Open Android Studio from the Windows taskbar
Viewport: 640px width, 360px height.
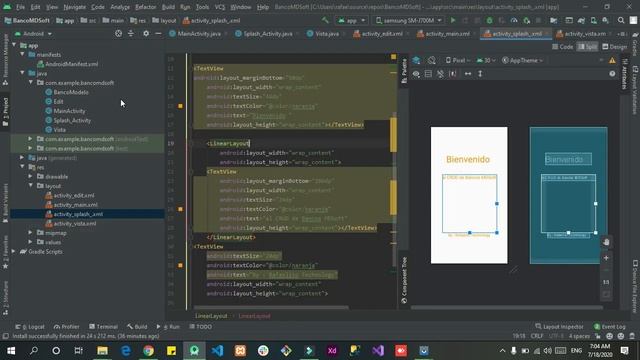194,351
